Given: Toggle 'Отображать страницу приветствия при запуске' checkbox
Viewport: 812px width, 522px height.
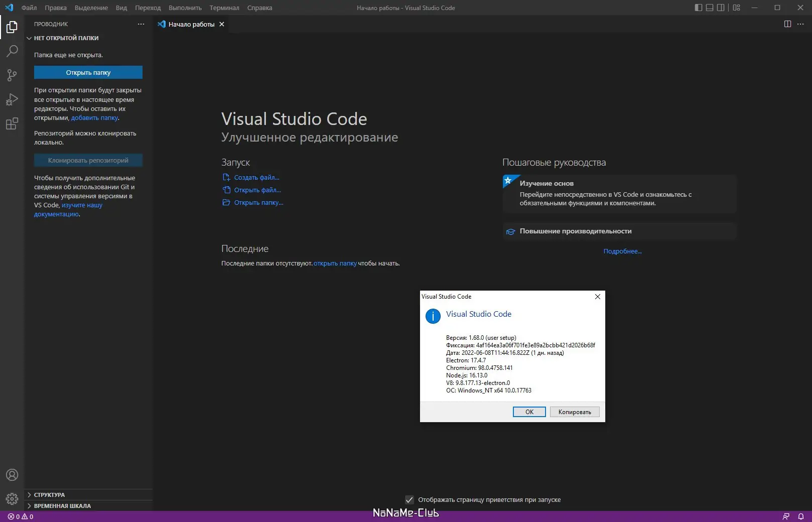Looking at the screenshot, I should coord(410,499).
